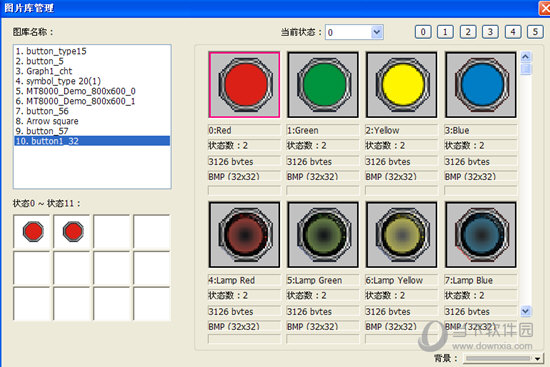Select the Green button picture thumbnail

[323, 85]
